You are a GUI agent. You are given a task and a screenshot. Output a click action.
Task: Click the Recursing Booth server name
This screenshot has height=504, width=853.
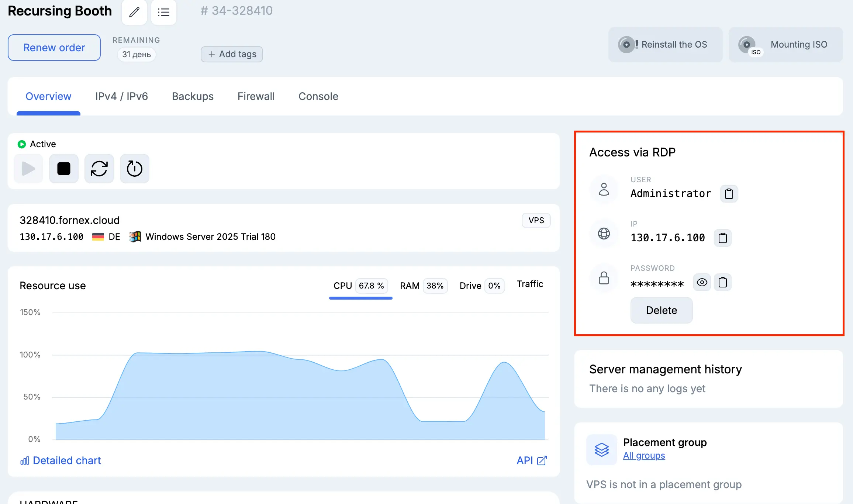pyautogui.click(x=60, y=11)
